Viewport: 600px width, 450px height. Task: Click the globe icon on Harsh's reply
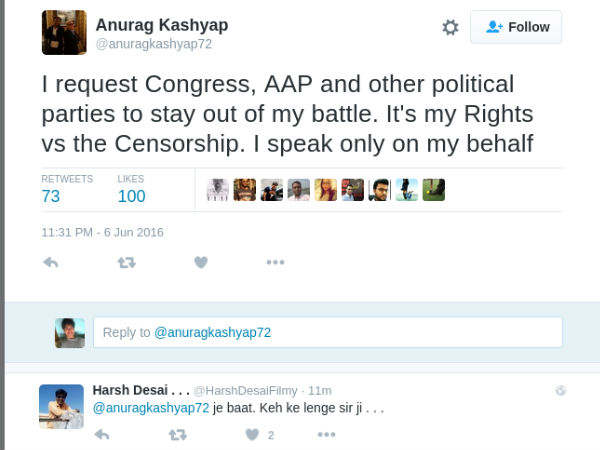point(561,390)
